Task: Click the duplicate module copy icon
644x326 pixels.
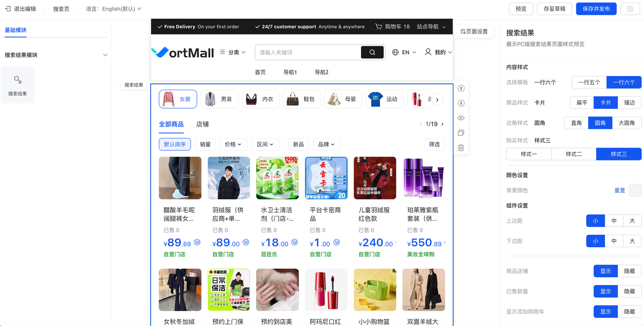Action: (x=461, y=133)
